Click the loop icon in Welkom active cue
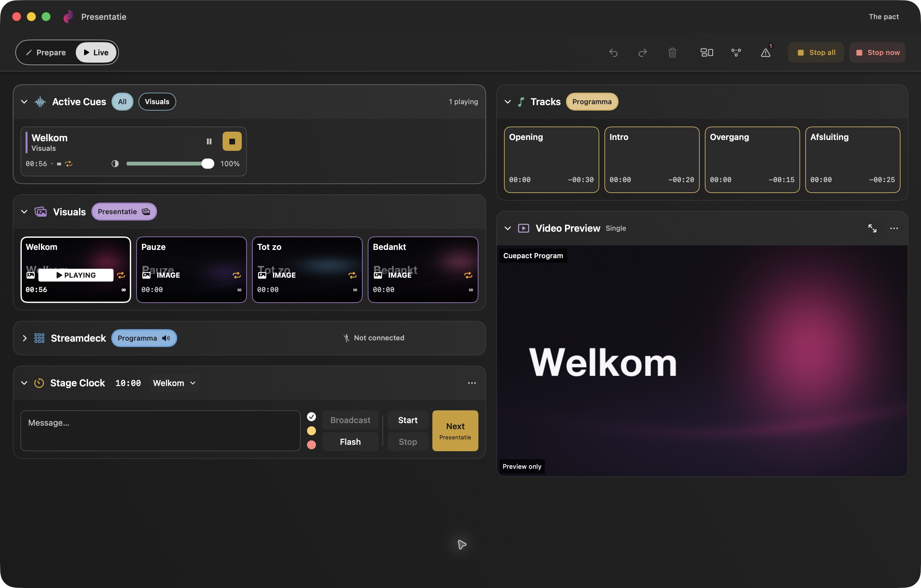 coord(68,164)
